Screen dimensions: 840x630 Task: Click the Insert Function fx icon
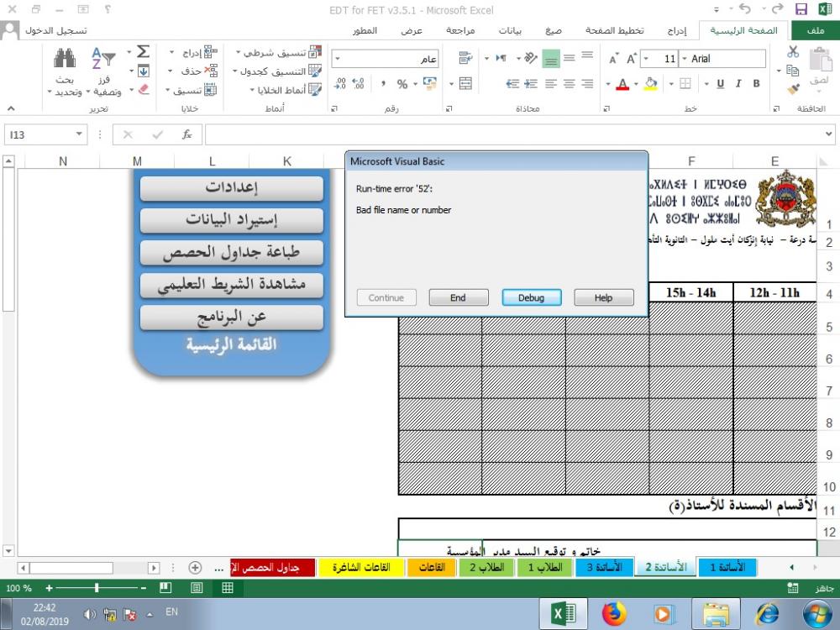186,134
